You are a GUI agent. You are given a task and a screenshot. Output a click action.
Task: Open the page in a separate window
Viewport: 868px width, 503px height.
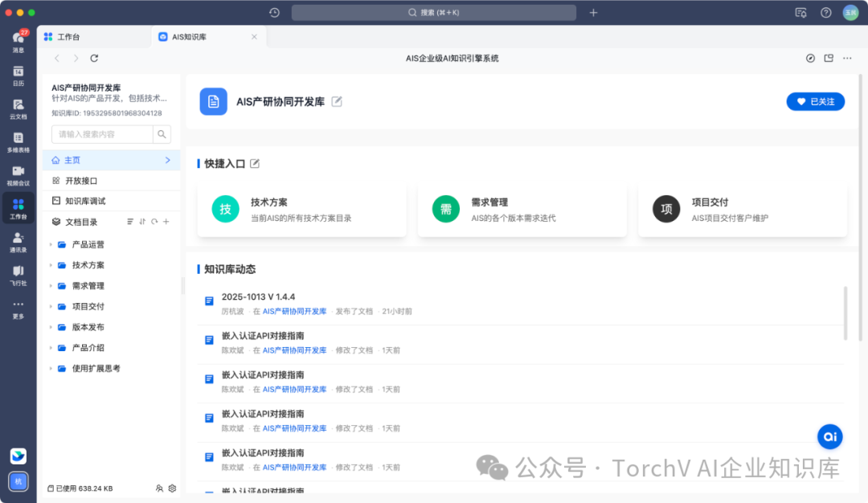point(829,58)
